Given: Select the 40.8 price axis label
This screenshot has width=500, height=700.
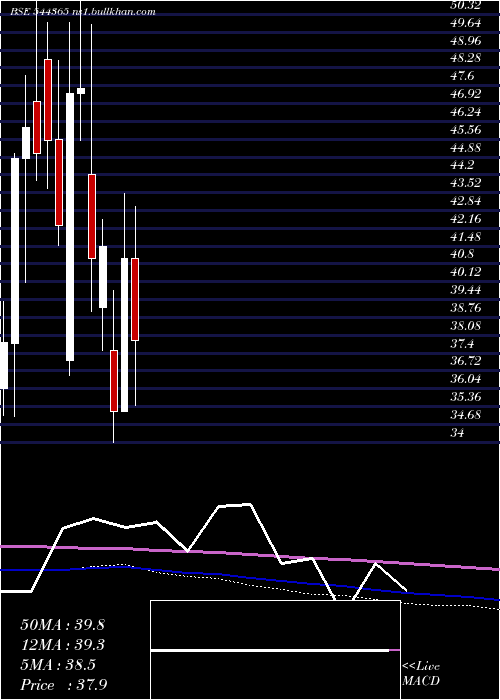Looking at the screenshot, I should pos(462,254).
